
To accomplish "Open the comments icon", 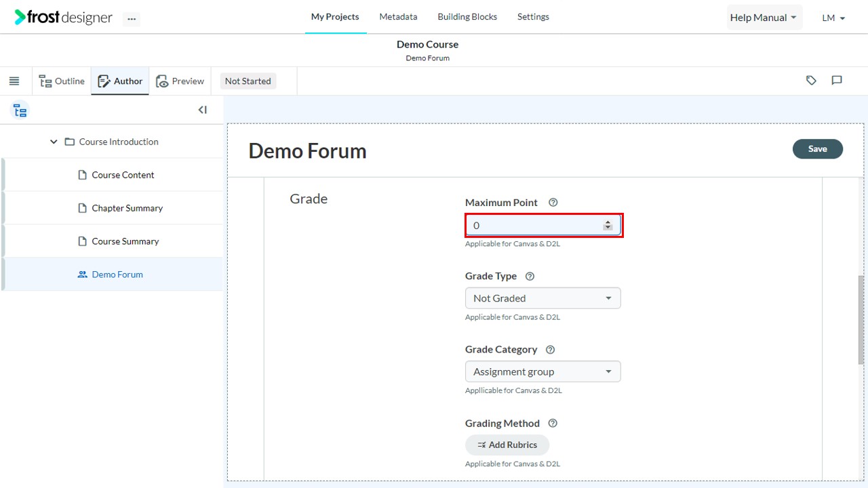I will coord(837,81).
